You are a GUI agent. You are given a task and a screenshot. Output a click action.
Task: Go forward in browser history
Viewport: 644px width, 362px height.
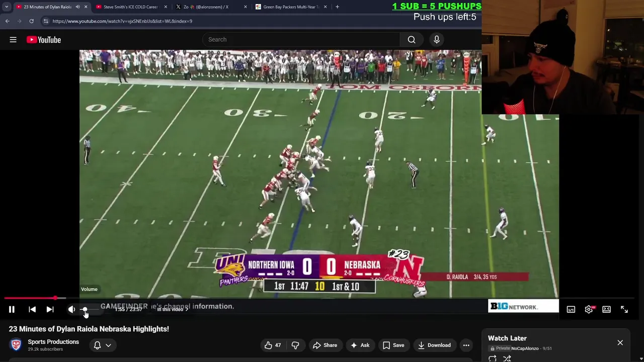click(20, 21)
